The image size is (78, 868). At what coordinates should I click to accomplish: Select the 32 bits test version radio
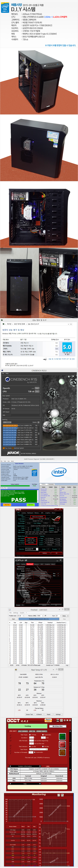pos(30,746)
